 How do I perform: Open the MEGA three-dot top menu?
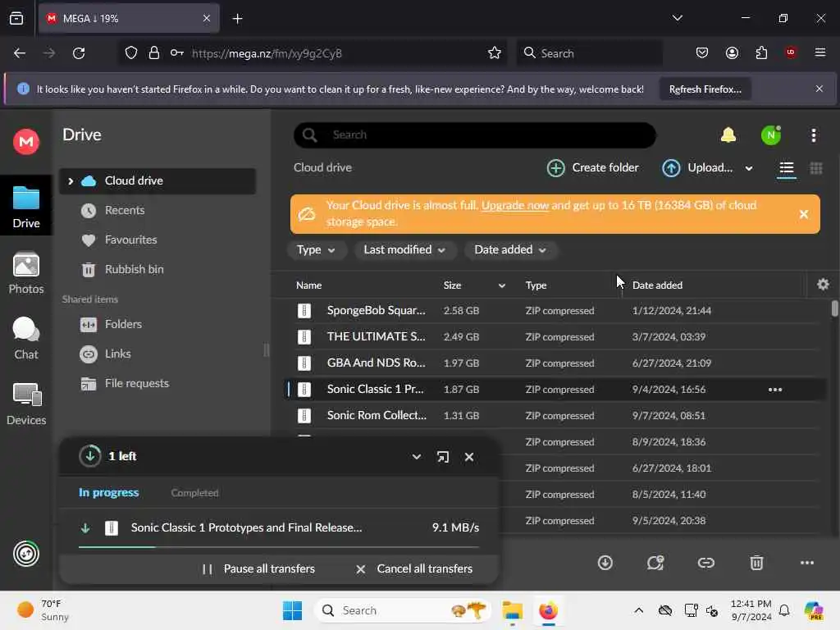(x=813, y=135)
